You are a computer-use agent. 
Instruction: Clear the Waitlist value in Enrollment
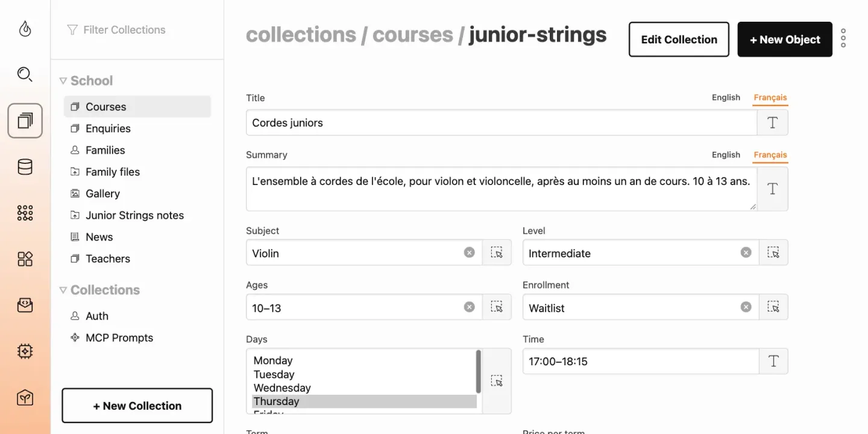(746, 307)
